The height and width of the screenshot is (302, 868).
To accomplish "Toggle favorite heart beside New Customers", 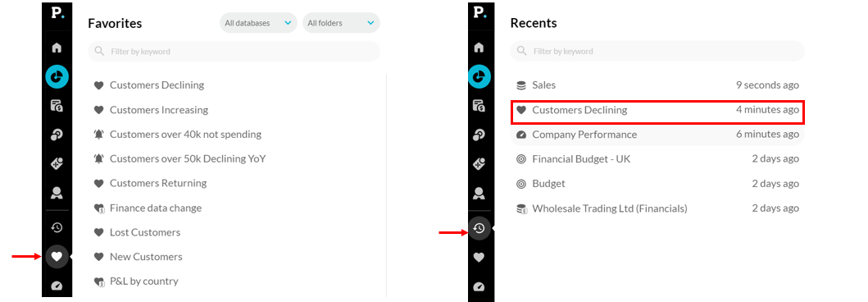I will pos(98,257).
